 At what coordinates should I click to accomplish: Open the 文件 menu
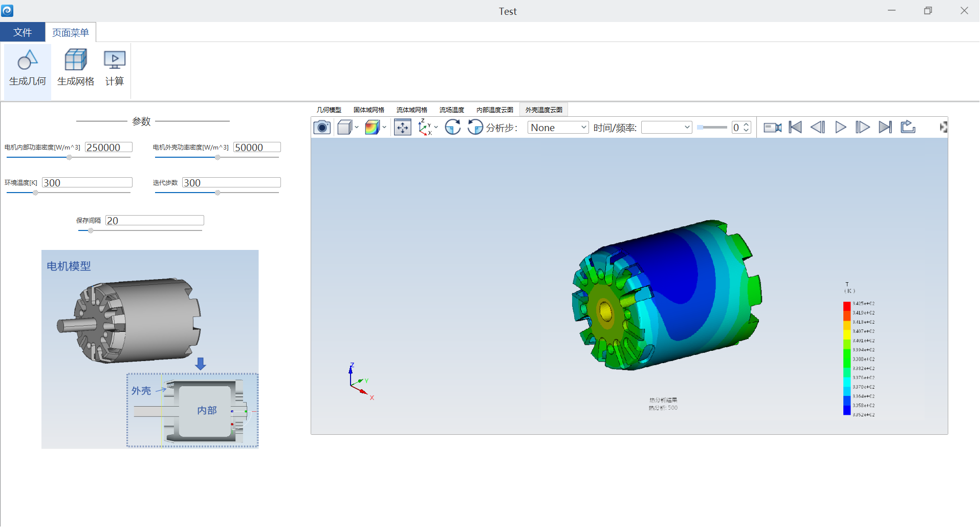click(x=23, y=32)
